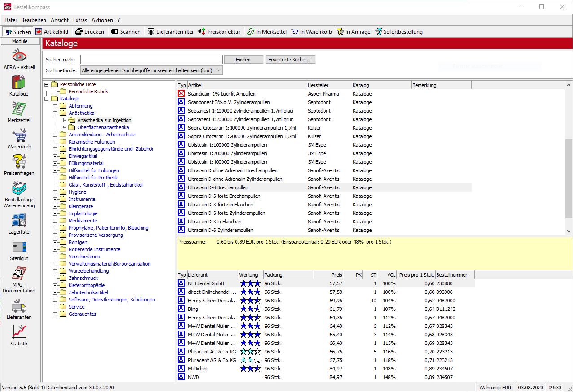Click In Anfrage toolbar button
The height and width of the screenshot is (392, 573).
click(x=354, y=32)
